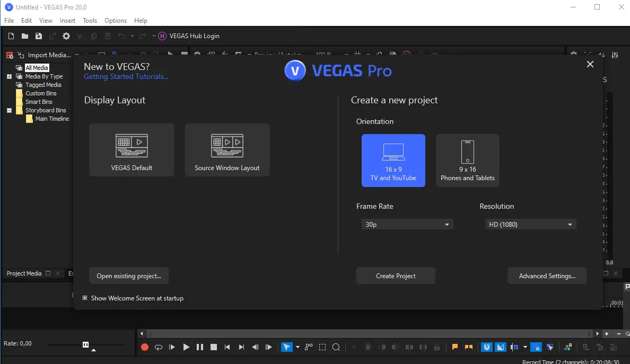Go to end of the timeline

241,347
